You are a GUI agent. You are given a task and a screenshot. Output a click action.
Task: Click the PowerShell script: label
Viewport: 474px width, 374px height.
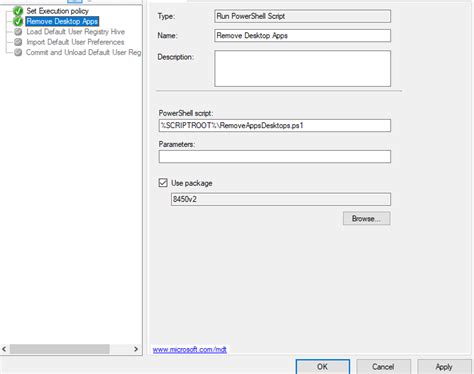click(186, 113)
